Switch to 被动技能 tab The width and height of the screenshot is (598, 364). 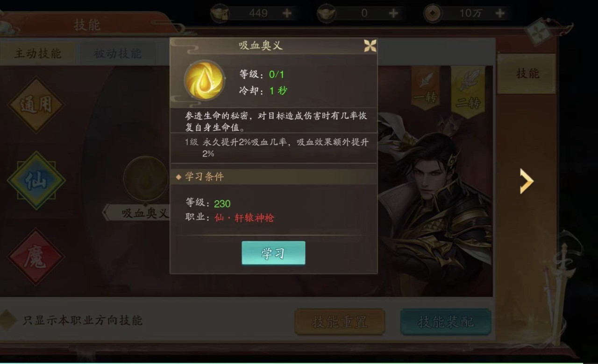click(117, 53)
